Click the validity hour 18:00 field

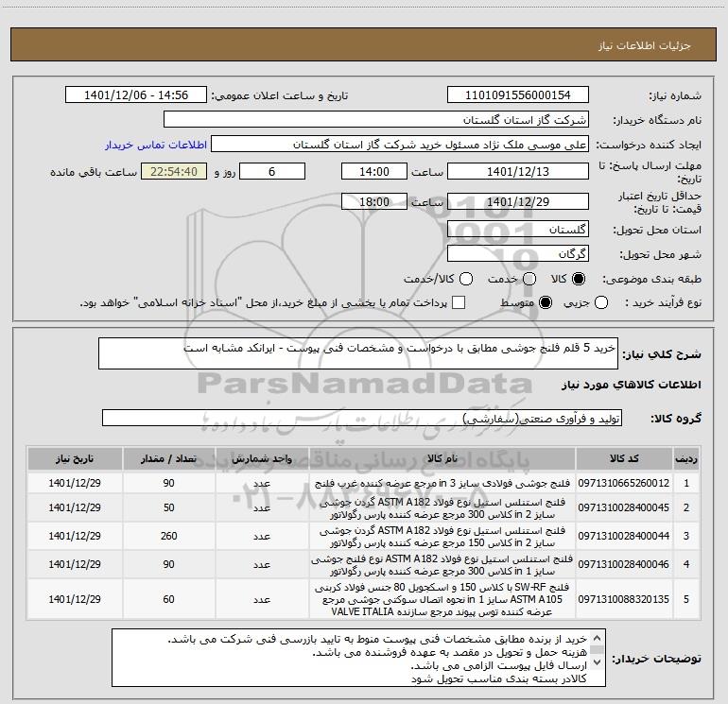click(374, 202)
